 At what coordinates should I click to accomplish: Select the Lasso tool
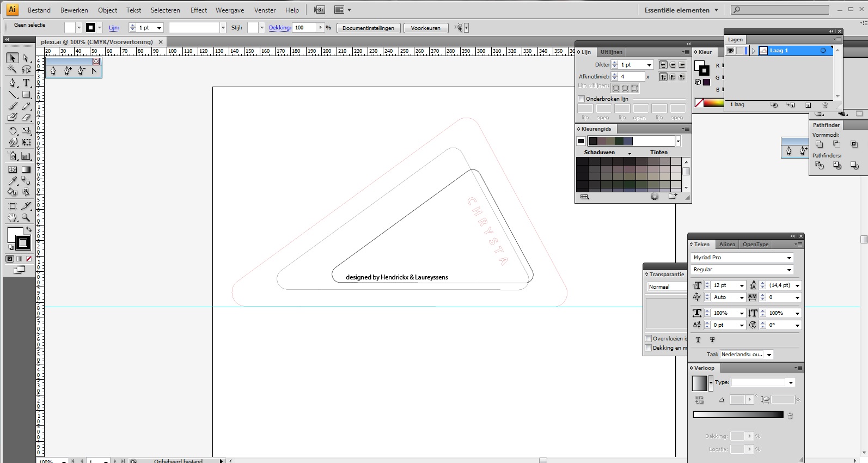(26, 69)
